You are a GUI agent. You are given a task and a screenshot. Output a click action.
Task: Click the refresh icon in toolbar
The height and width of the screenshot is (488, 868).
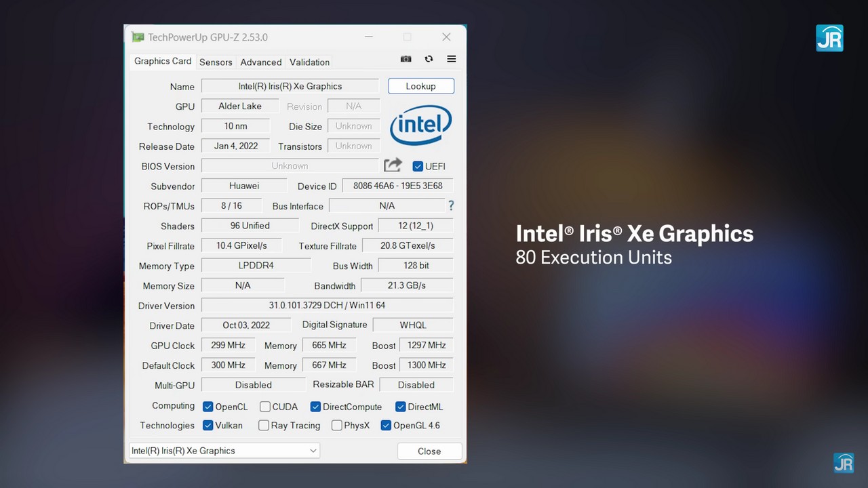click(x=429, y=59)
